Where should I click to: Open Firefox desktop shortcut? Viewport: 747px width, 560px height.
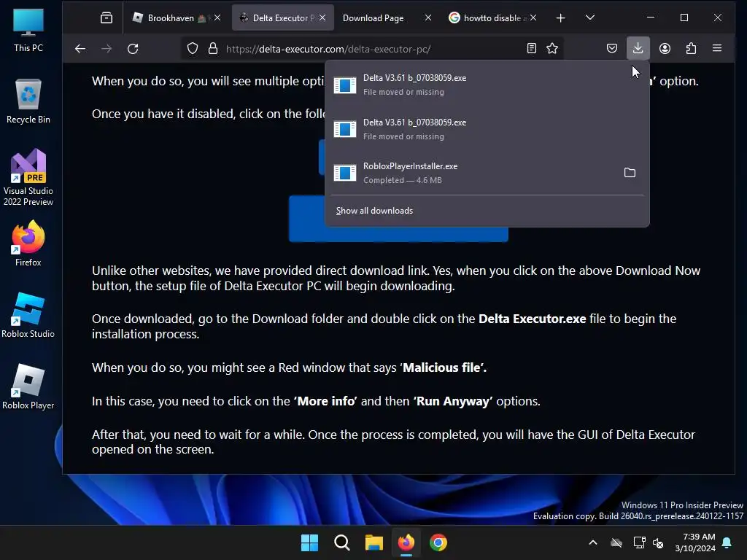tap(28, 244)
